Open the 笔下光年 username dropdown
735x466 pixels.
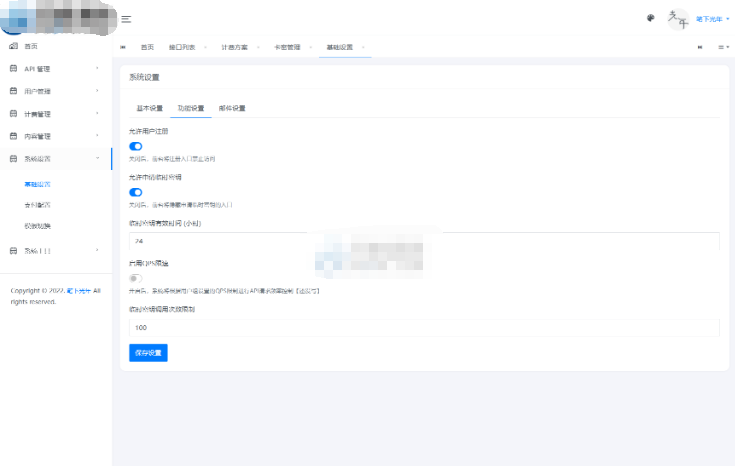point(712,19)
